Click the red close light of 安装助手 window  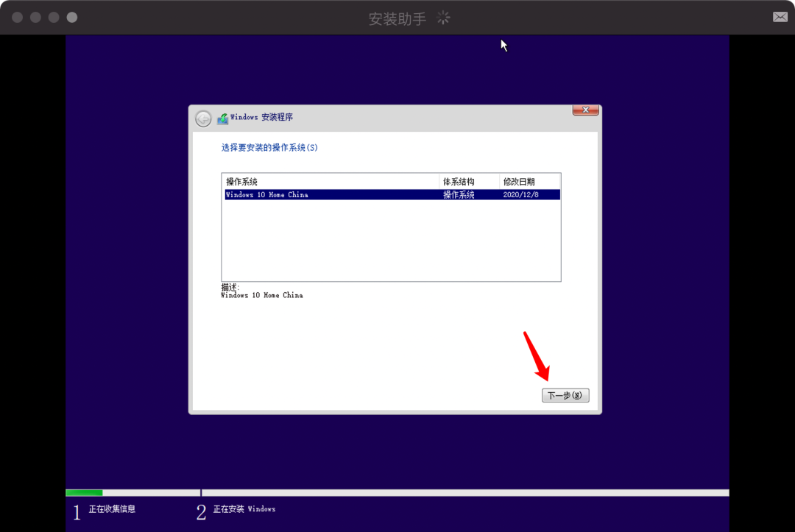(17, 17)
